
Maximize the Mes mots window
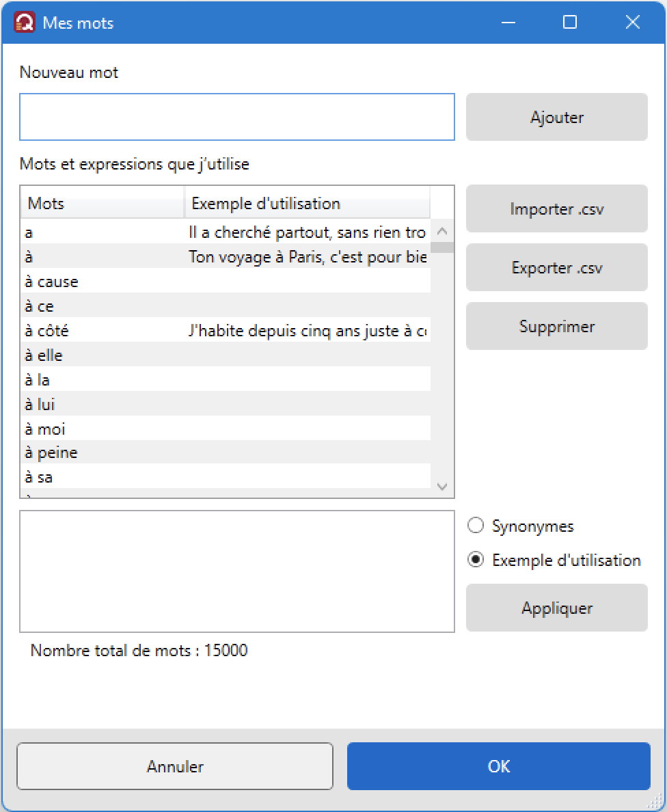[570, 23]
